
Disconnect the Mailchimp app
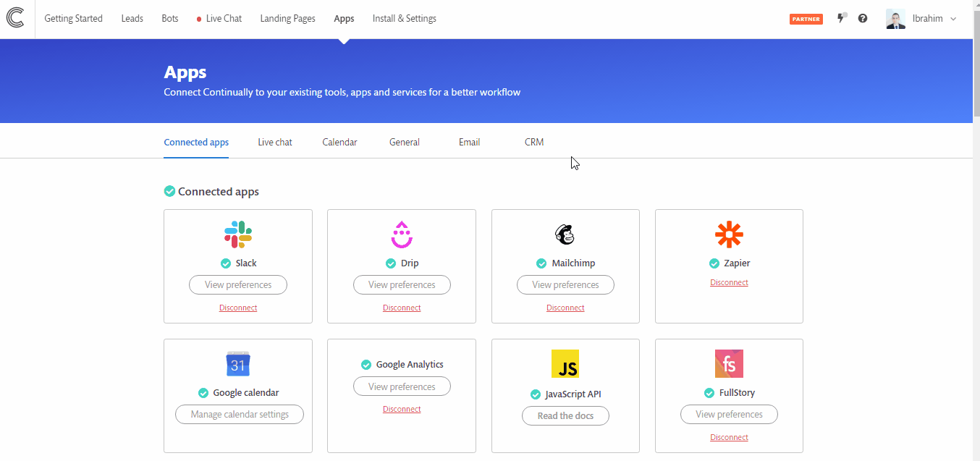(x=565, y=308)
